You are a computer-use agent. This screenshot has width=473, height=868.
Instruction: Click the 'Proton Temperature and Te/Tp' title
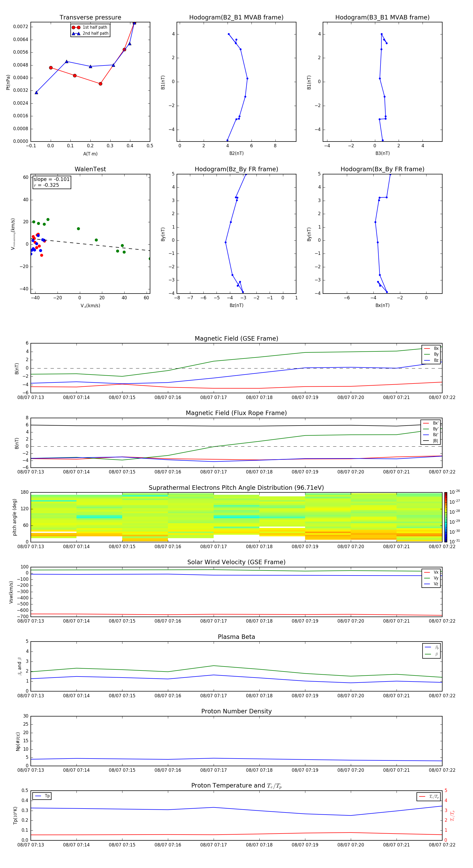point(236,786)
